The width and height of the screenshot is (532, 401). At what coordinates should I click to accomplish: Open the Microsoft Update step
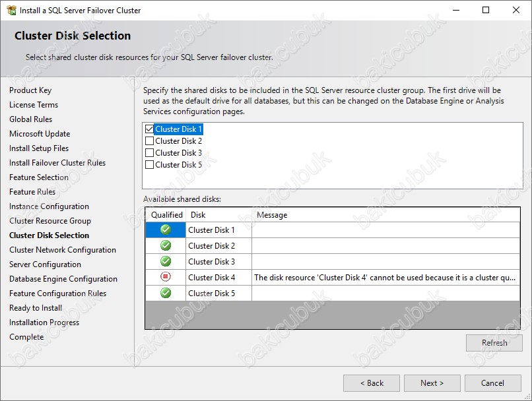click(x=40, y=134)
